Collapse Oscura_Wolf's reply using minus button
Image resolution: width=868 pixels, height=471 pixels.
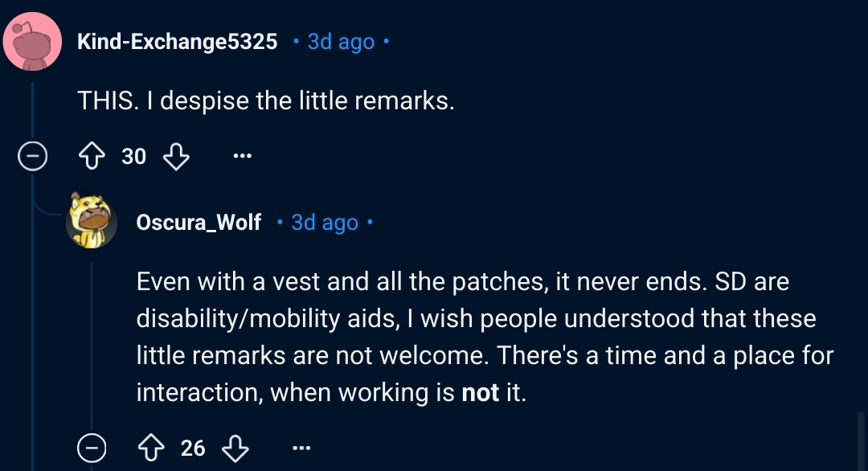click(x=92, y=448)
